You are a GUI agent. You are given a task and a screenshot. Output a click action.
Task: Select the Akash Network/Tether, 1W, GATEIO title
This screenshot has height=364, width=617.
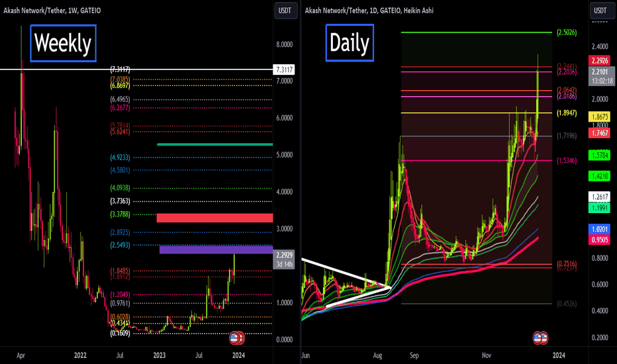point(52,11)
